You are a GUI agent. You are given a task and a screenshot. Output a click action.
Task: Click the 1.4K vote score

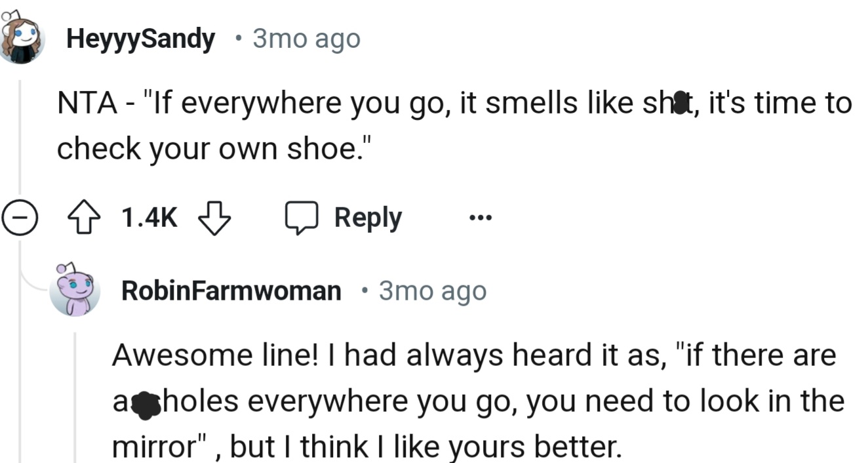tap(149, 218)
